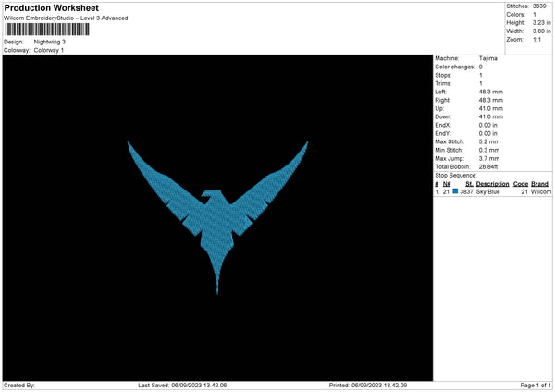Click the Up value 41.0 mm
Screen dimensions: 555x392
pyautogui.click(x=490, y=108)
